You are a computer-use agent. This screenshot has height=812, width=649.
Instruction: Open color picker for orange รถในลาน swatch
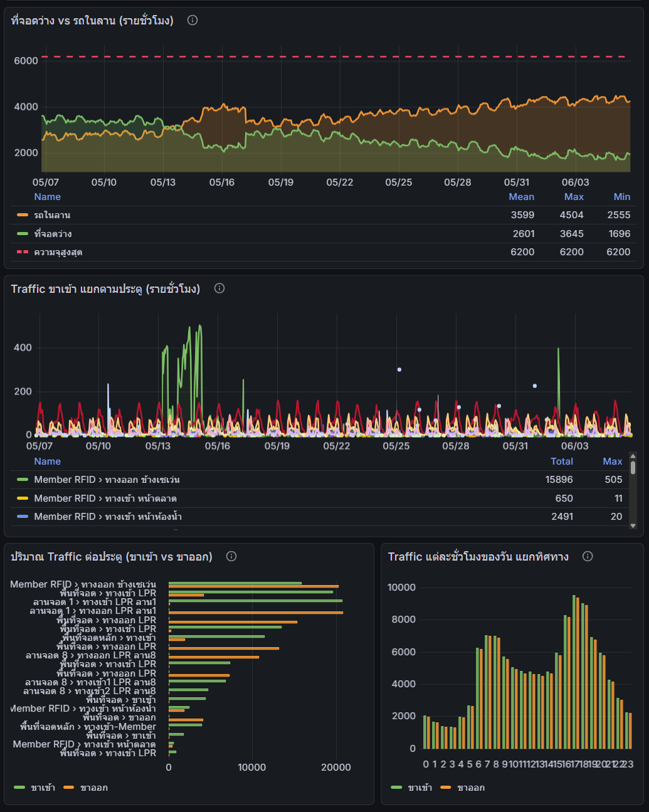[23, 215]
